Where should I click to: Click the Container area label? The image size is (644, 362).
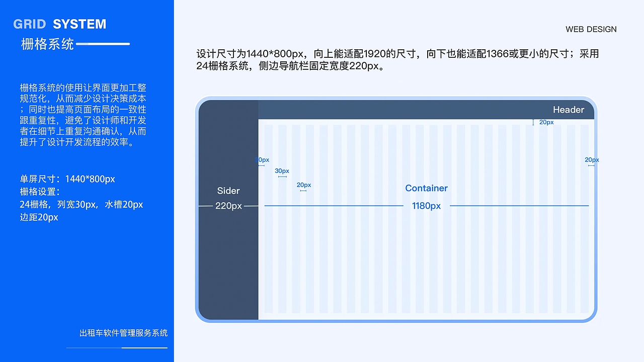426,188
